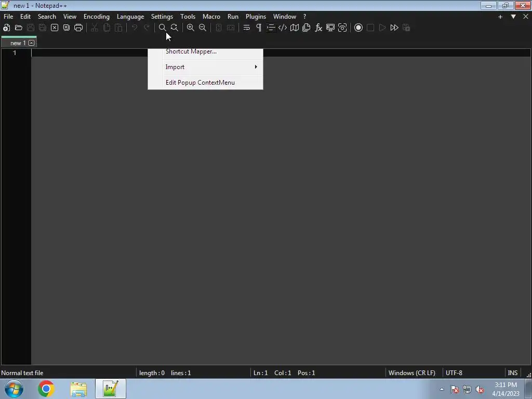Start macro recording with the Record button
Screen dimensions: 532x399
(358, 28)
